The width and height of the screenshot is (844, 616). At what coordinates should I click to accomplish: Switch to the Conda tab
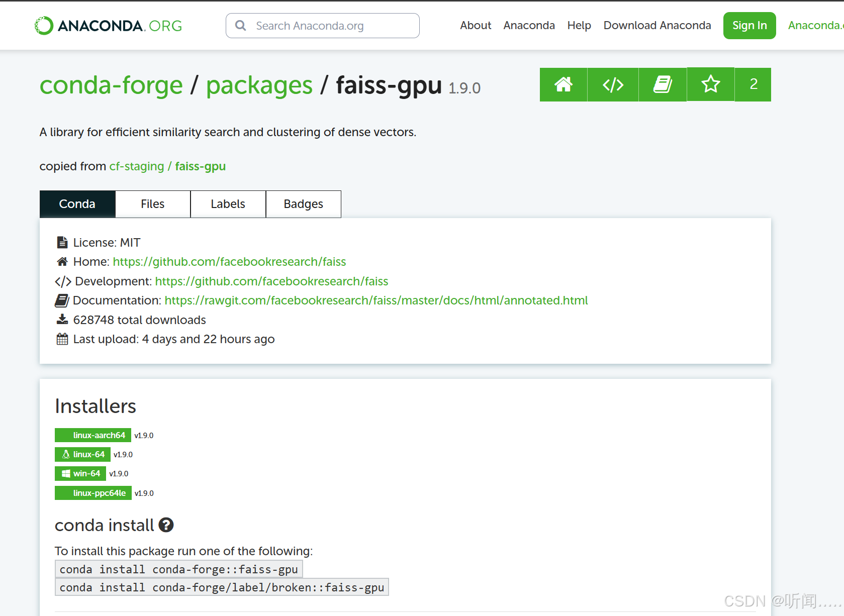click(77, 204)
